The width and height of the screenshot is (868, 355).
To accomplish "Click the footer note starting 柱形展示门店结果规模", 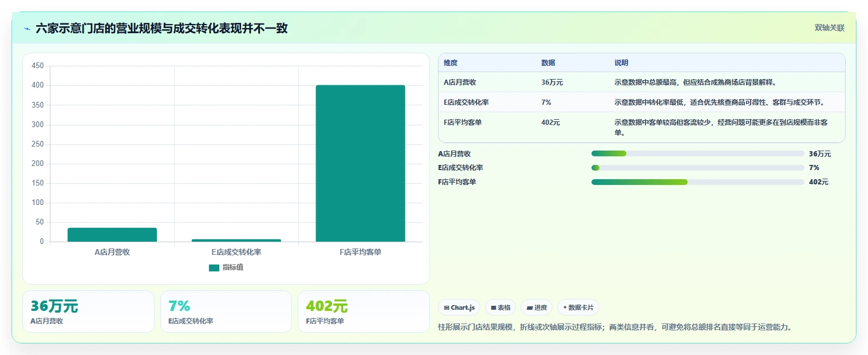I will click(616, 328).
